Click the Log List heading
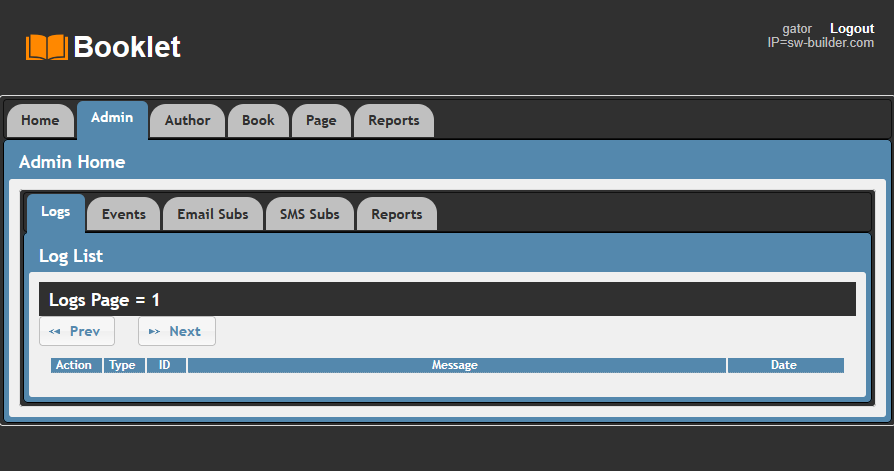Image resolution: width=894 pixels, height=471 pixels. coord(71,256)
